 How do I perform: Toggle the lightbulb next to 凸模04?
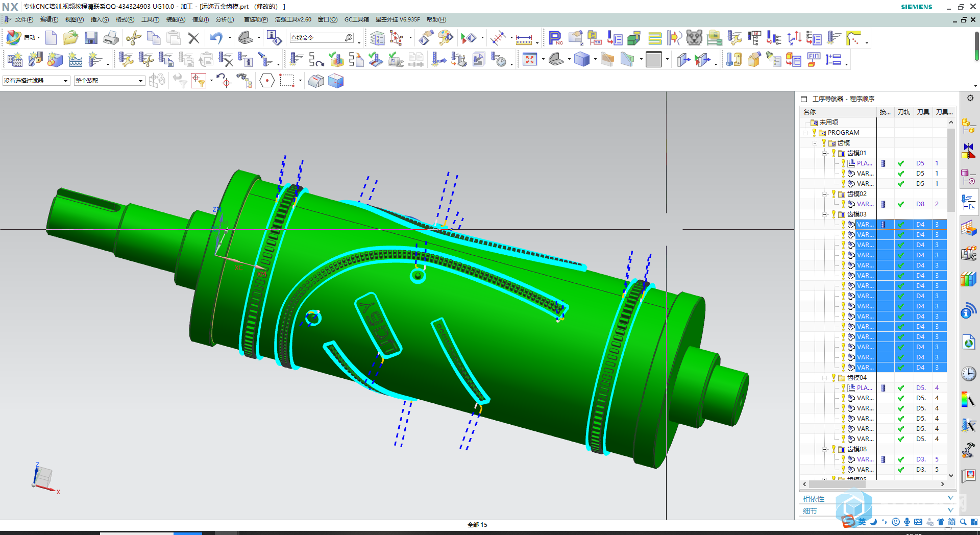click(834, 378)
